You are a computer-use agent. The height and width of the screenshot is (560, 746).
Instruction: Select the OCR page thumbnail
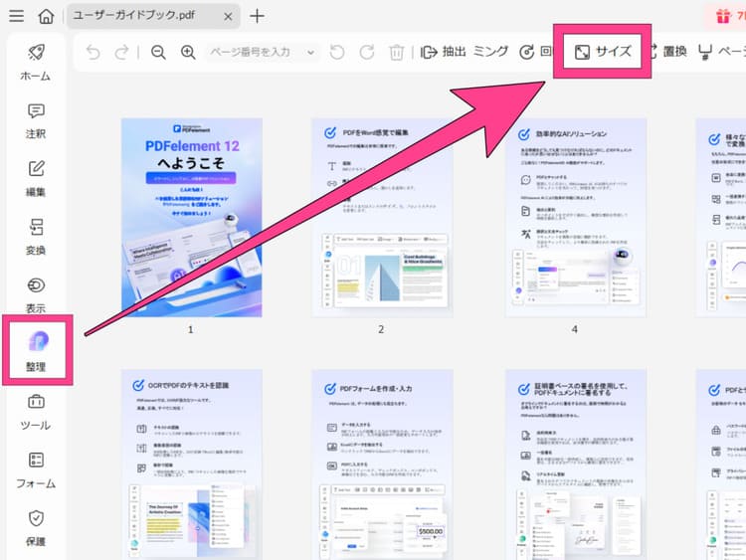tap(192, 465)
